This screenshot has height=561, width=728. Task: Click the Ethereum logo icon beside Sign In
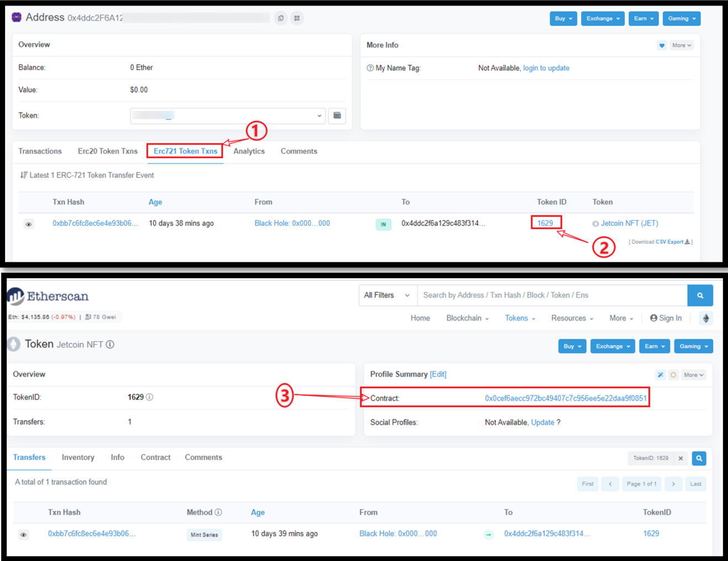tap(705, 318)
